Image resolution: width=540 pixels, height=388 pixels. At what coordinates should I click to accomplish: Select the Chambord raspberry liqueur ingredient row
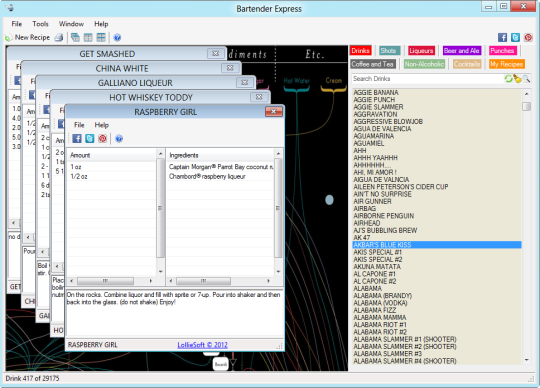(220, 176)
